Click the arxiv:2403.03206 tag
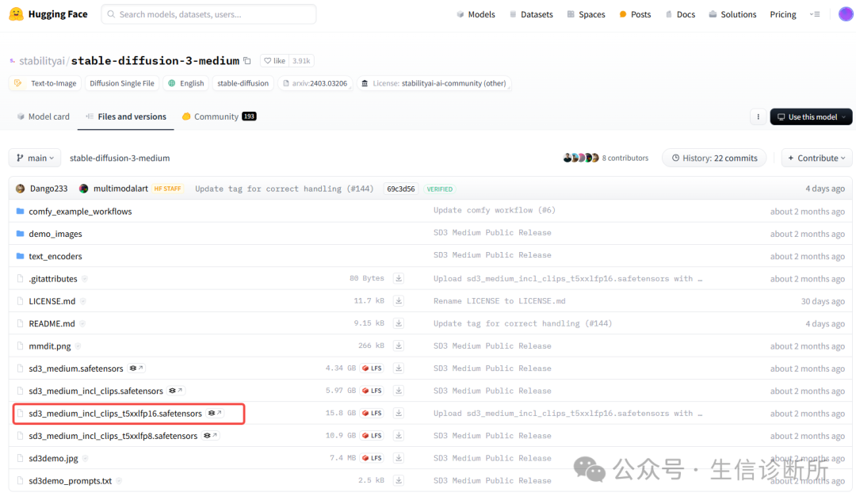 click(315, 83)
